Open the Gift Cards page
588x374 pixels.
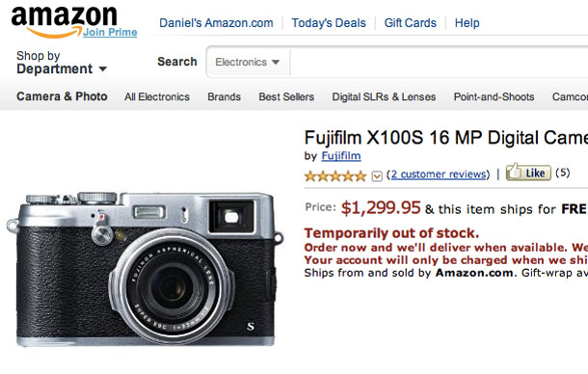[411, 23]
